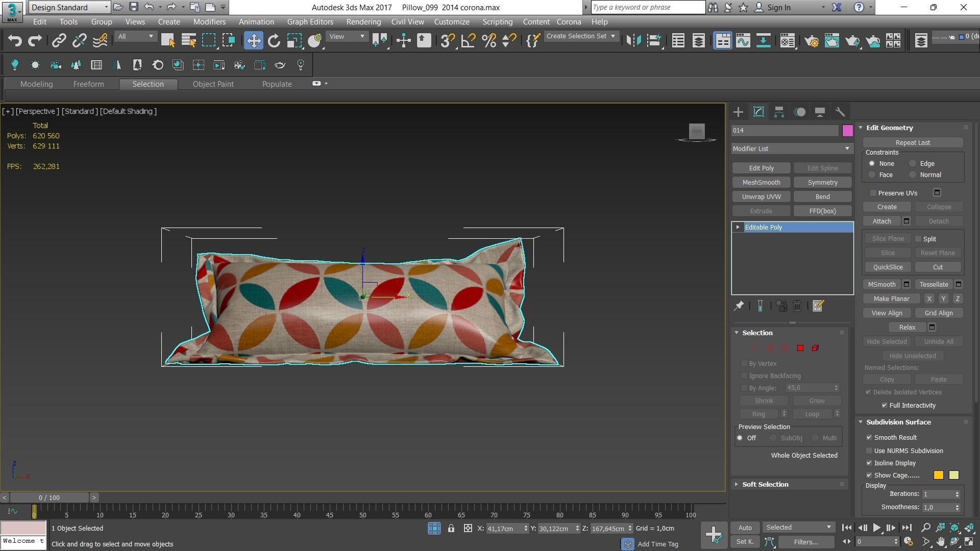980x551 pixels.
Task: Switch to the Motion command panel
Action: coord(800,112)
